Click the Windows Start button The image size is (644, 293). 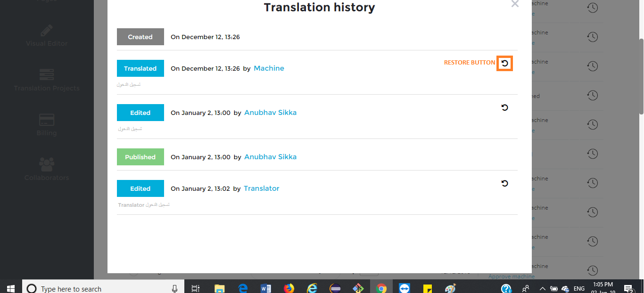tap(11, 288)
